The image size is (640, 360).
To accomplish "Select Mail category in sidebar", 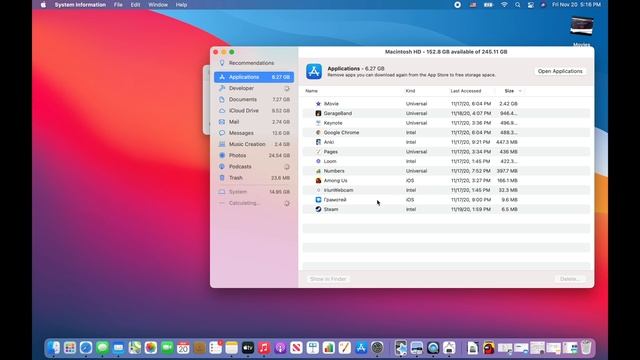I will [x=254, y=122].
